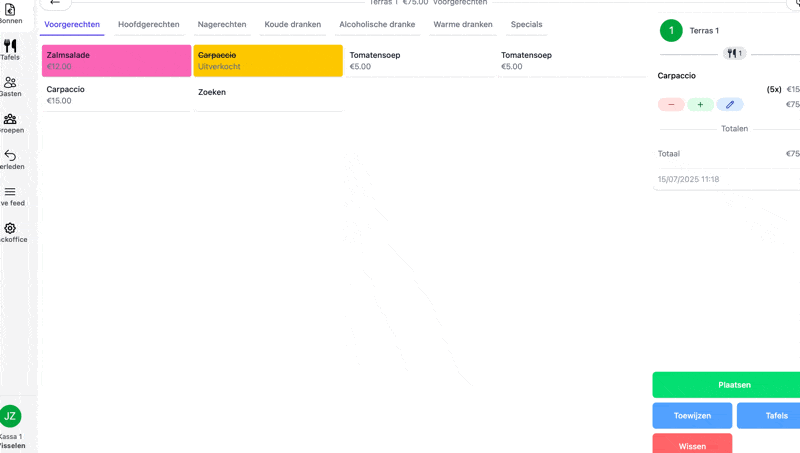Select the Koude dranken tab
800x453 pixels.
click(293, 24)
